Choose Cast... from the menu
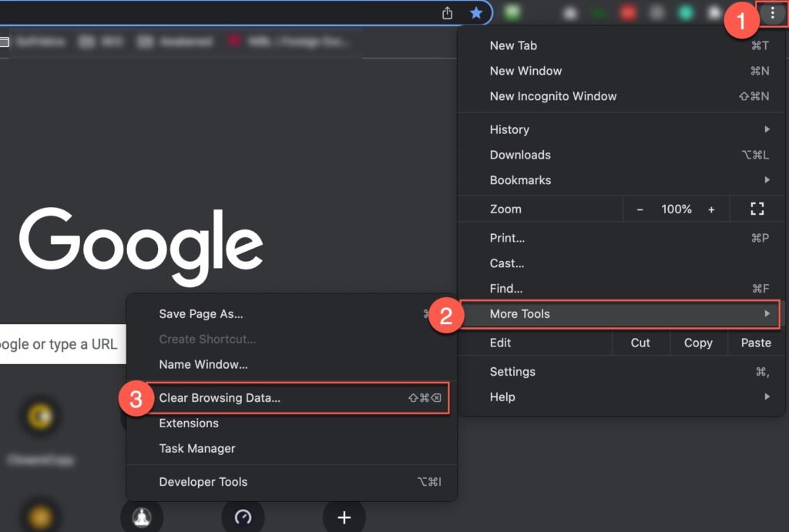This screenshot has width=789, height=532. click(x=622, y=263)
